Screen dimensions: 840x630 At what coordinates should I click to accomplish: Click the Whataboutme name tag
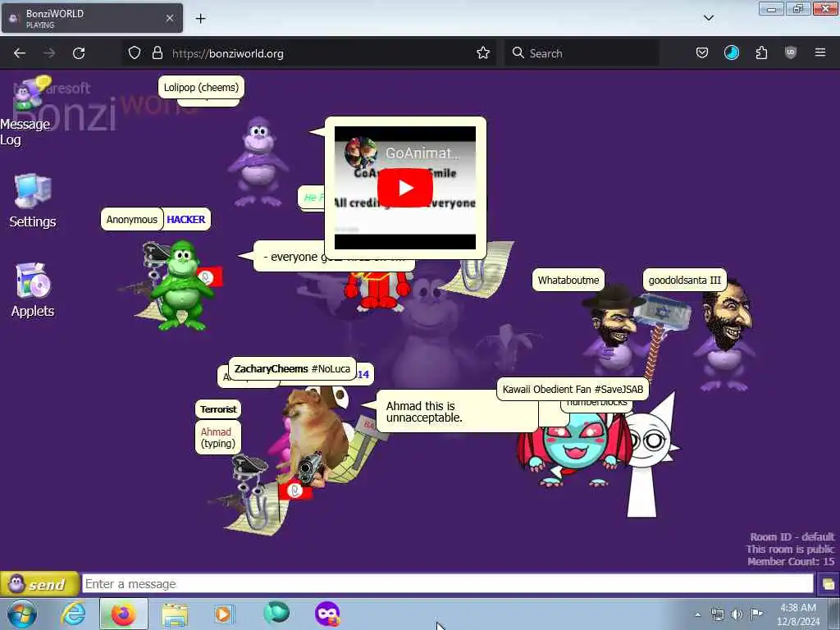pos(568,281)
